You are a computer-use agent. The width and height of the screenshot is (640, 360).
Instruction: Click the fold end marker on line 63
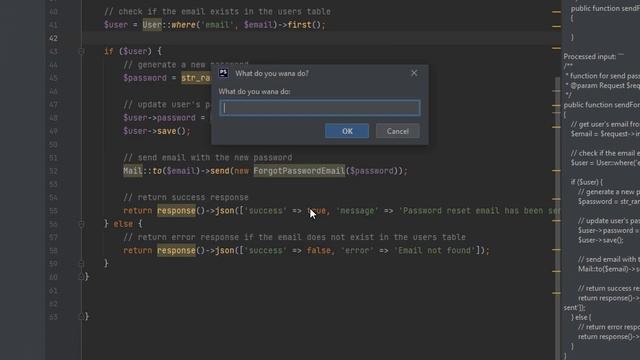(x=81, y=316)
